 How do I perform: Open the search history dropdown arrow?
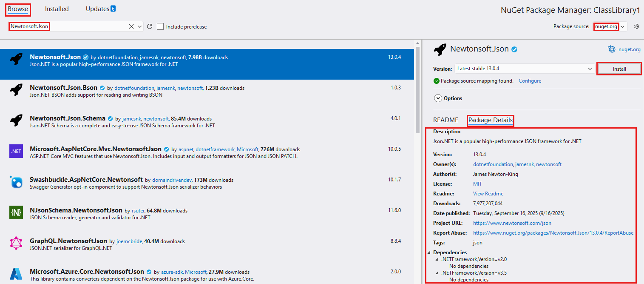pyautogui.click(x=140, y=26)
